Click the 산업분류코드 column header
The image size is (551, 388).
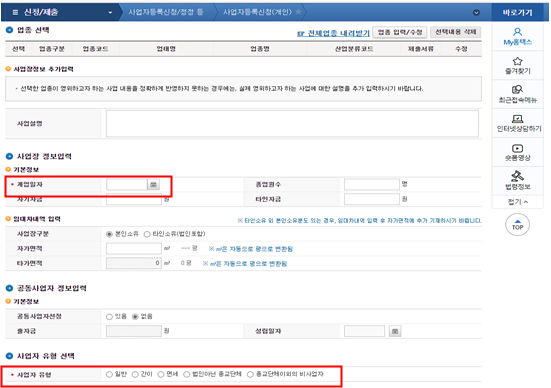(x=354, y=49)
